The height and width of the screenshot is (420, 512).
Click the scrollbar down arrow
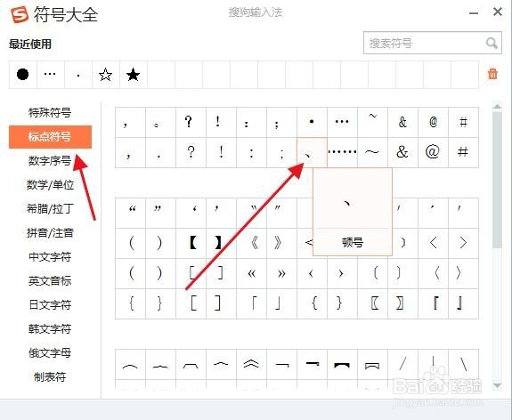(x=497, y=386)
